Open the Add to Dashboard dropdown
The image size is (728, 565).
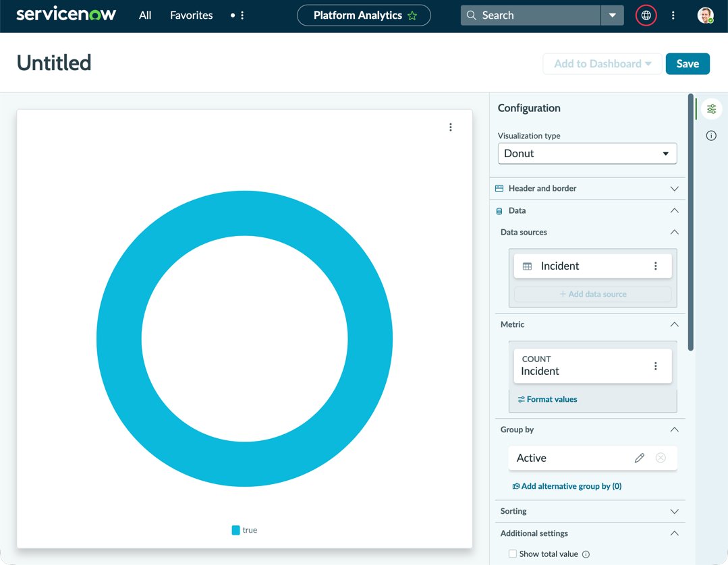[x=603, y=63]
